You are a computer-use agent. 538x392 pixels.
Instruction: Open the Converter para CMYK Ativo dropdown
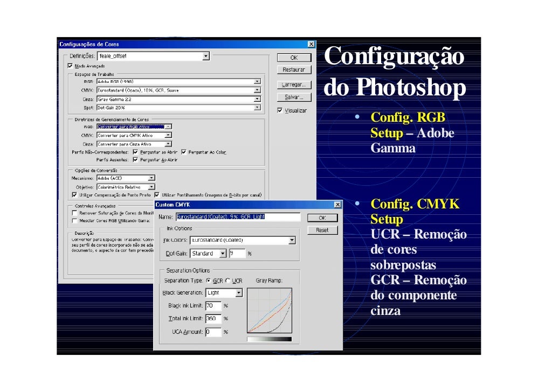[134, 135]
